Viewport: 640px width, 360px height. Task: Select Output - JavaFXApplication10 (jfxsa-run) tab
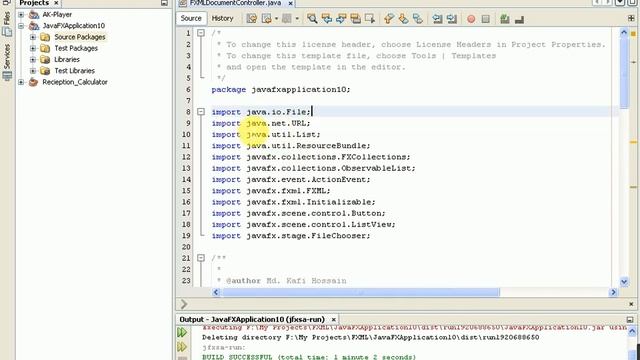252,319
